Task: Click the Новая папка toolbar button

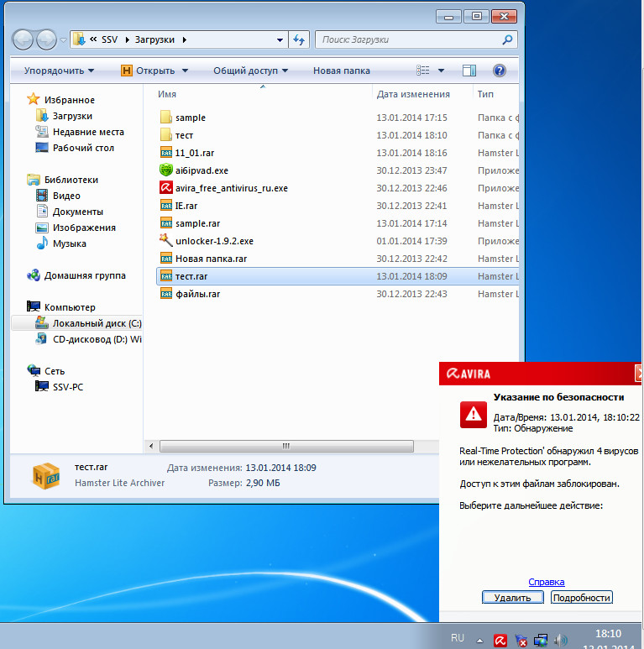Action: pos(341,71)
